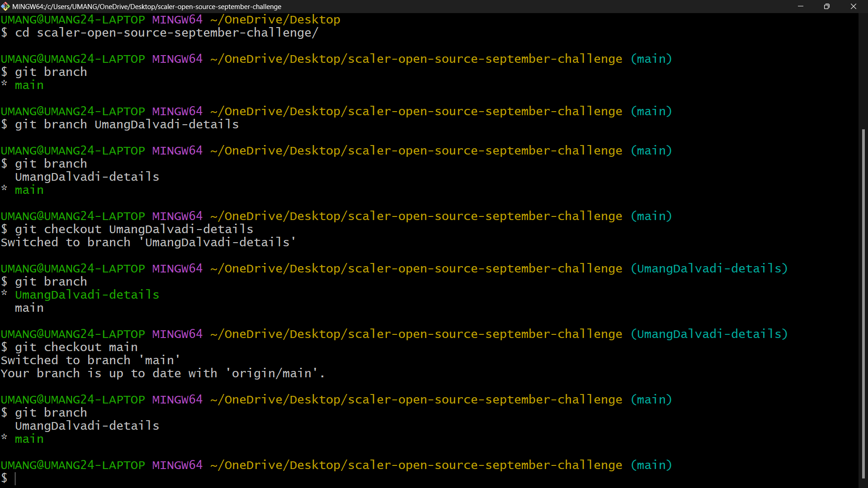Click the minimize button
868x488 pixels.
[x=801, y=6]
